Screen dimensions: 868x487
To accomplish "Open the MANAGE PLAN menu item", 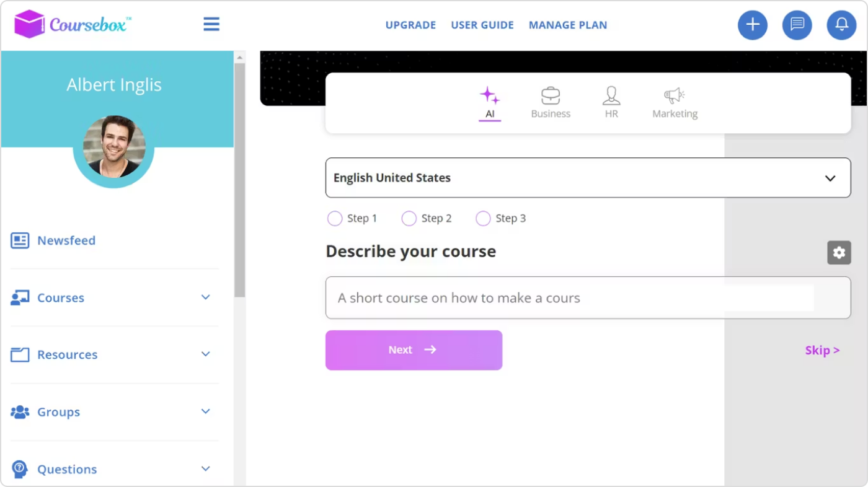I will click(x=567, y=25).
